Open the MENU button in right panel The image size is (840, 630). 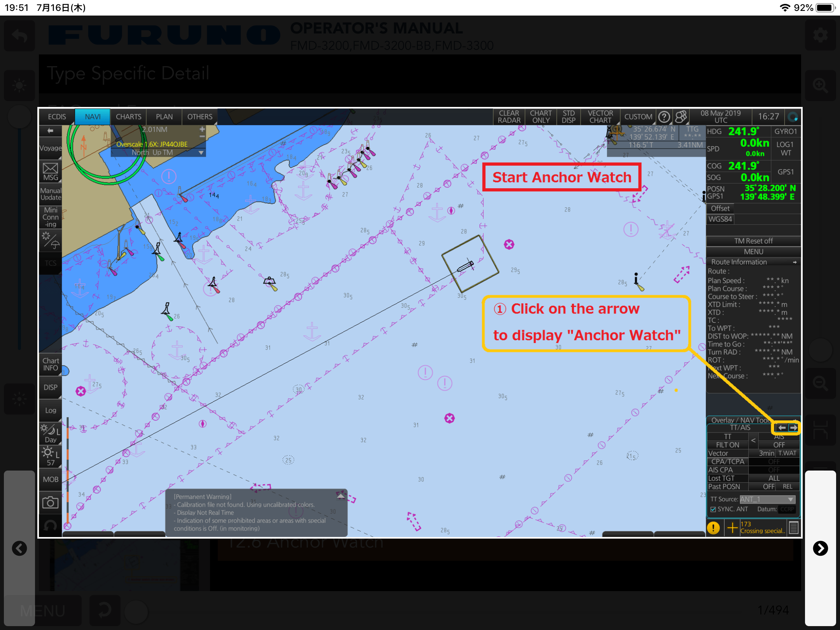753,252
